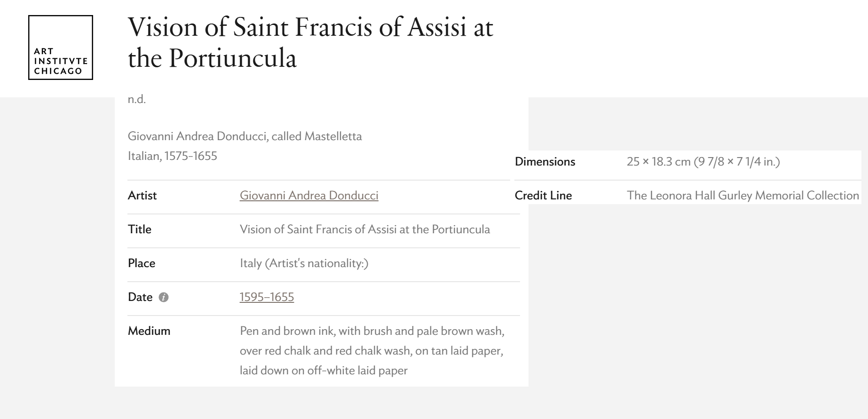Click the Date row label
This screenshot has height=419, width=868.
point(140,297)
